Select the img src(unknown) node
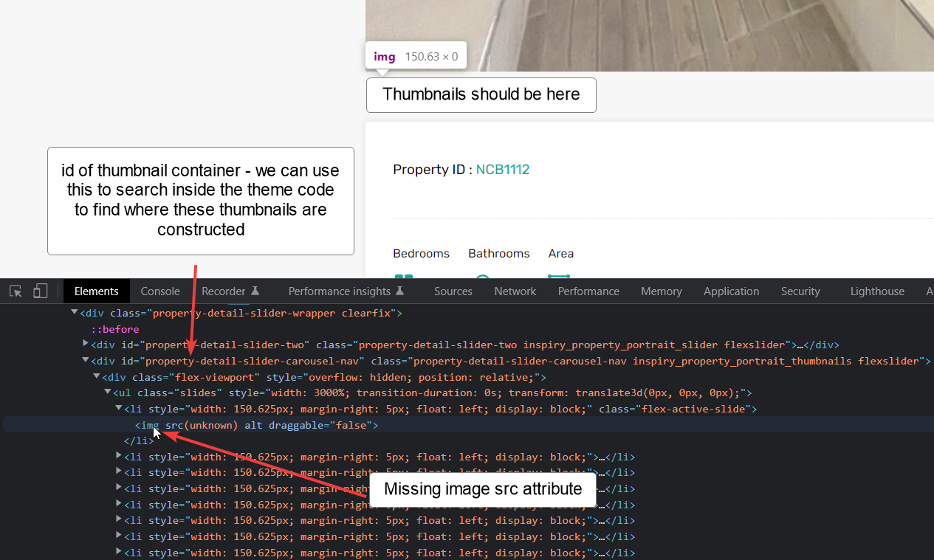The height and width of the screenshot is (560, 934). (x=256, y=425)
